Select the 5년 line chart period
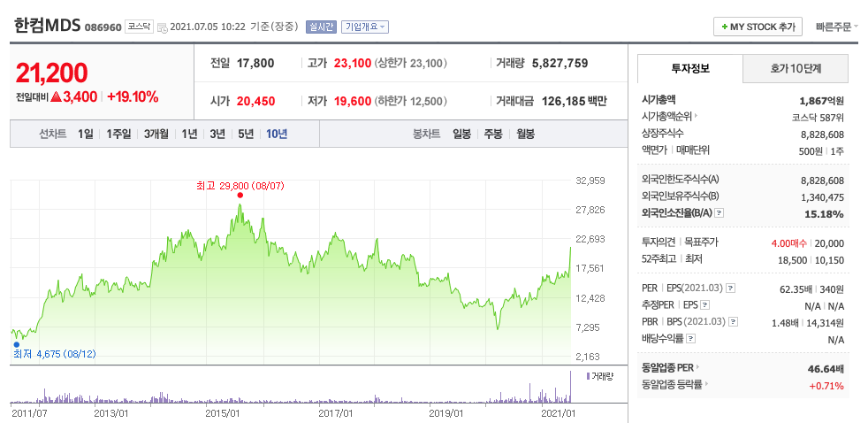 point(245,134)
